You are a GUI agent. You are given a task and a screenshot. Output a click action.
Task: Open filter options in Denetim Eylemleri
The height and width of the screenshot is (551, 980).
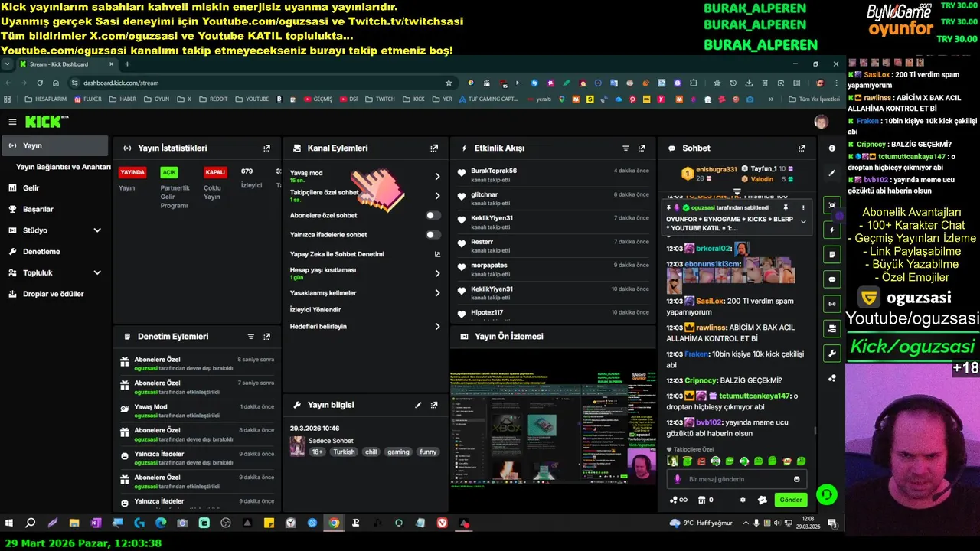[x=250, y=337]
